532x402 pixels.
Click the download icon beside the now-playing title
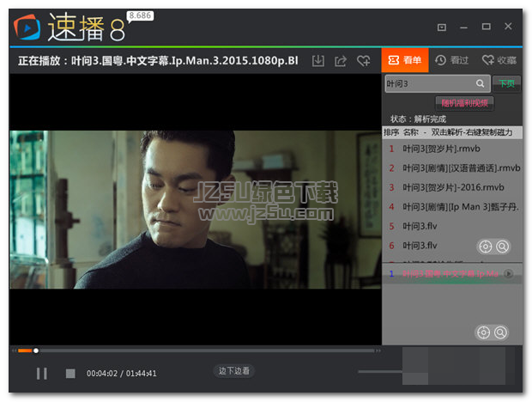pyautogui.click(x=317, y=61)
